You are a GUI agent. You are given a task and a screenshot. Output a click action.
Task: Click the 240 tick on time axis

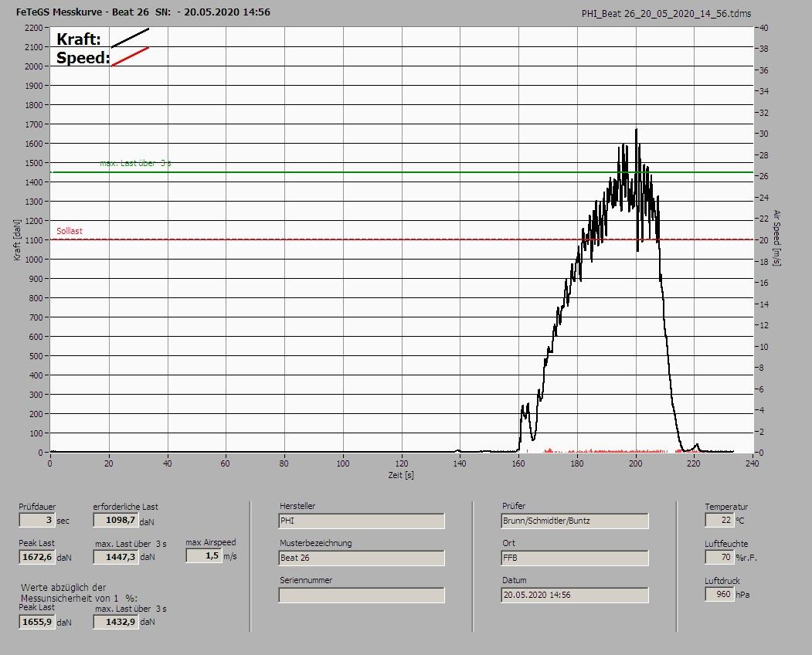(752, 463)
